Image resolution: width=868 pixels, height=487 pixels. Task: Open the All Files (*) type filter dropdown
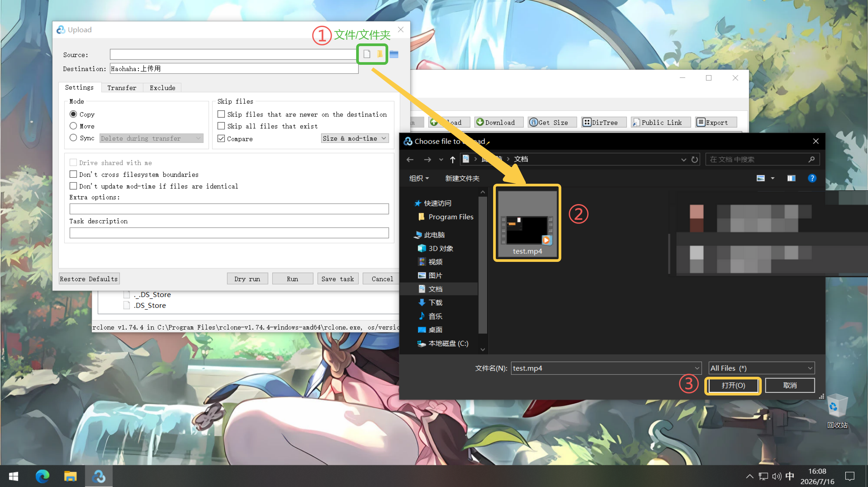pyautogui.click(x=761, y=368)
